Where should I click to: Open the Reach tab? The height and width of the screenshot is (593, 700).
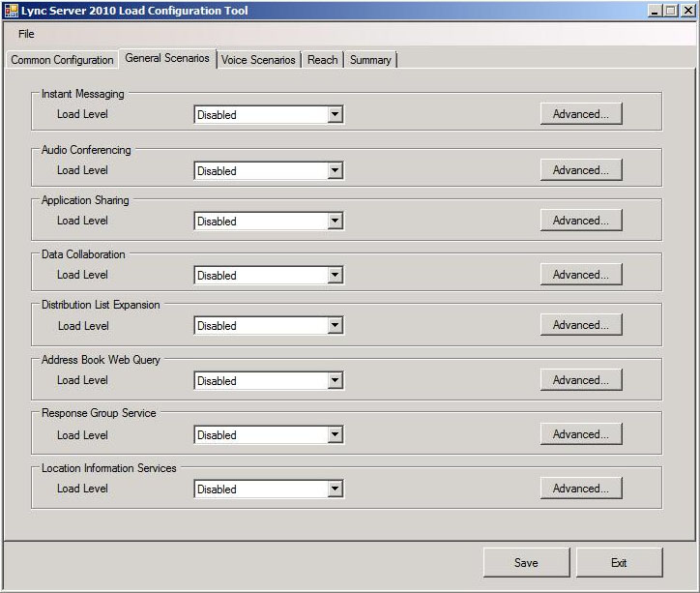(322, 60)
